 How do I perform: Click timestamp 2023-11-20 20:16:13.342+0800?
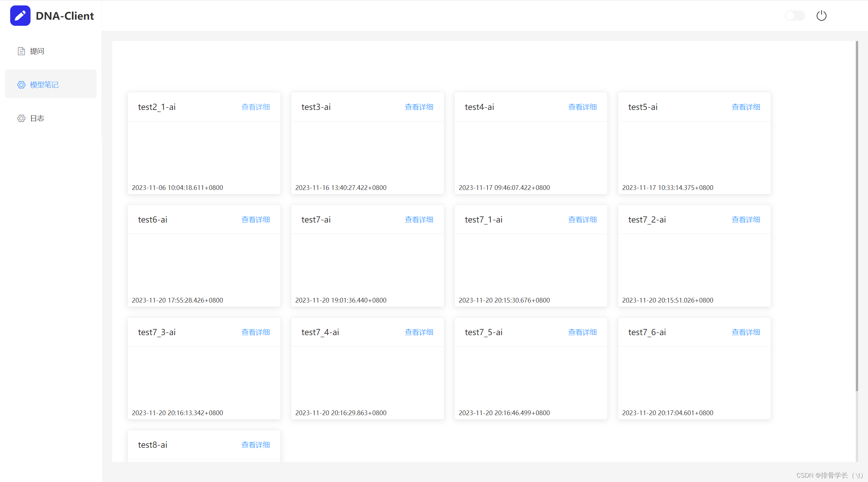click(177, 413)
